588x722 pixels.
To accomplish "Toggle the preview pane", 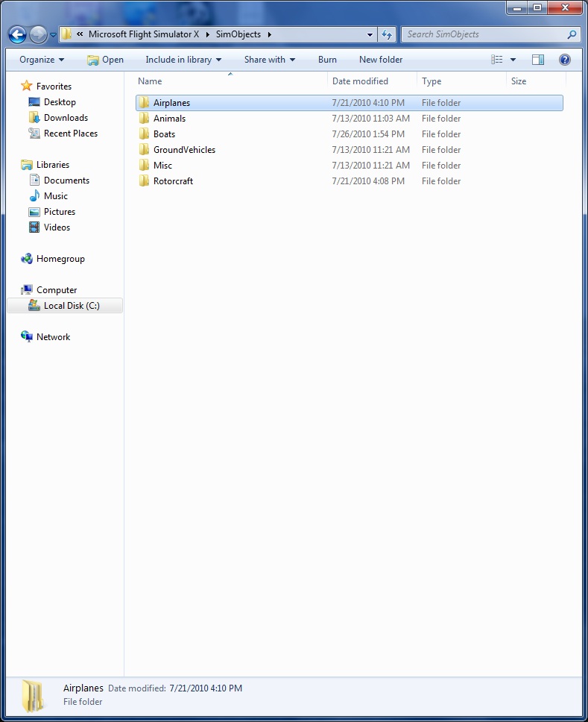I will pos(538,60).
